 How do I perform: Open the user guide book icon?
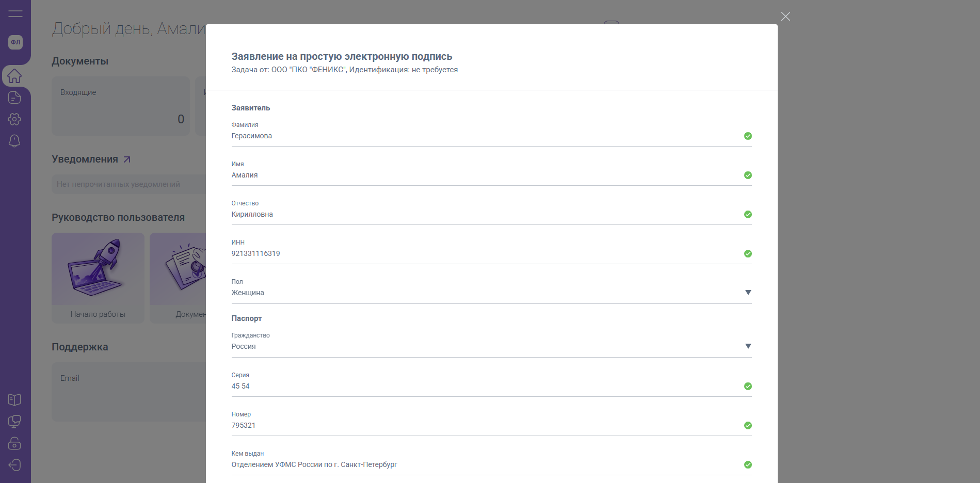(x=14, y=400)
